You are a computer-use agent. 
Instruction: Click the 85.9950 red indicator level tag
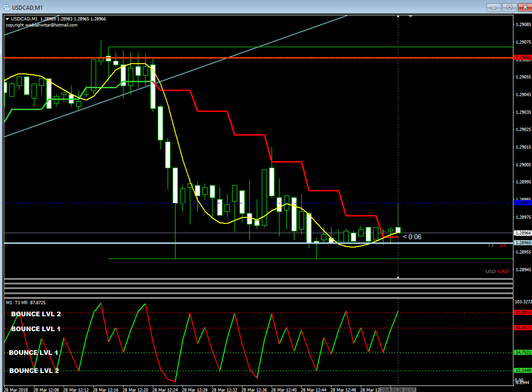coord(523,313)
